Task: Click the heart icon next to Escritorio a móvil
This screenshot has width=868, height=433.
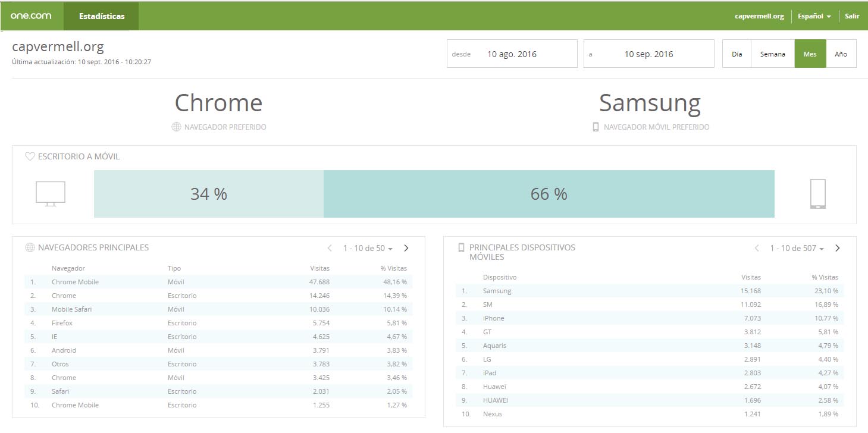Action: tap(30, 157)
